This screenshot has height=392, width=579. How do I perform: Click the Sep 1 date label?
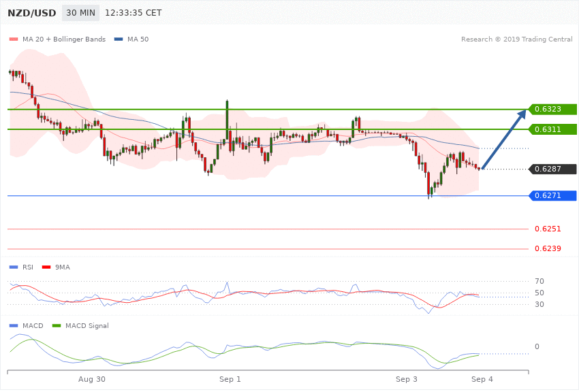pyautogui.click(x=230, y=379)
